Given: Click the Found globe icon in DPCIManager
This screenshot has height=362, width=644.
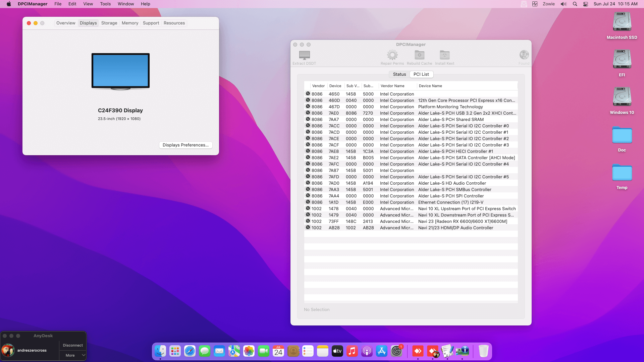Looking at the screenshot, I should pyautogui.click(x=524, y=55).
